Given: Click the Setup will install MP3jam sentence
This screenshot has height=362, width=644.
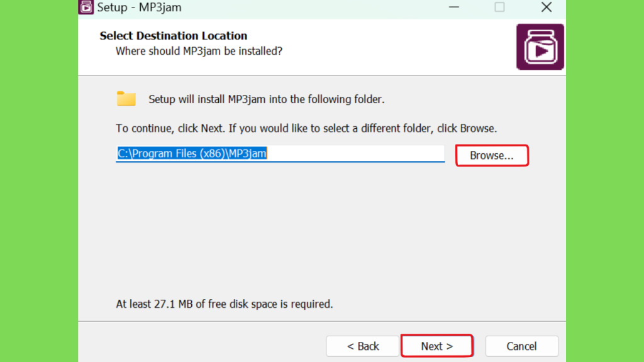Looking at the screenshot, I should 267,99.
